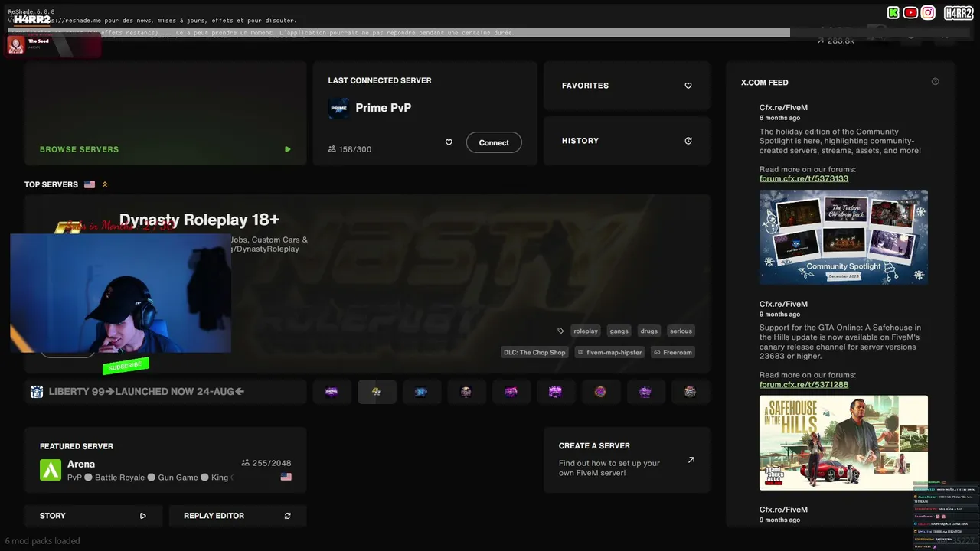Select the fifth server icon in the row
Image resolution: width=980 pixels, height=551 pixels.
[511, 392]
